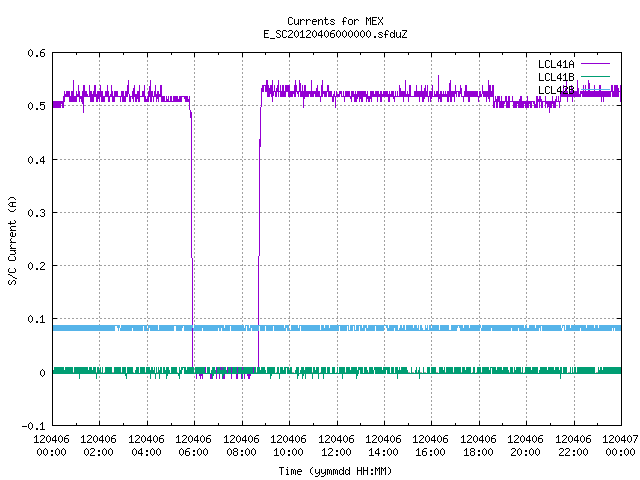The image size is (640, 480).
Task: Select the LCL41A legend label
Action: (x=556, y=64)
